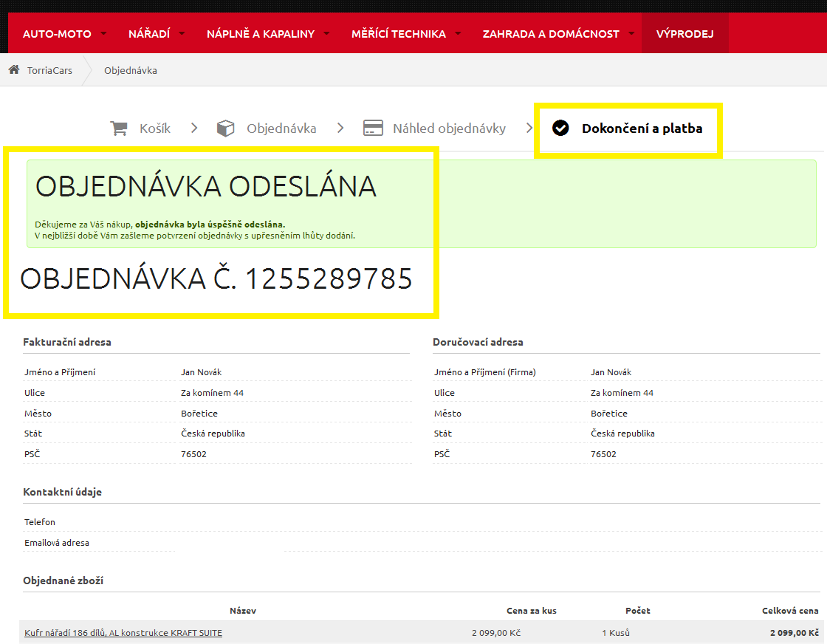Expand the MĚŘÍCÍ TECHNIKA arrow
Screen dimensions: 827x644
coord(458,33)
